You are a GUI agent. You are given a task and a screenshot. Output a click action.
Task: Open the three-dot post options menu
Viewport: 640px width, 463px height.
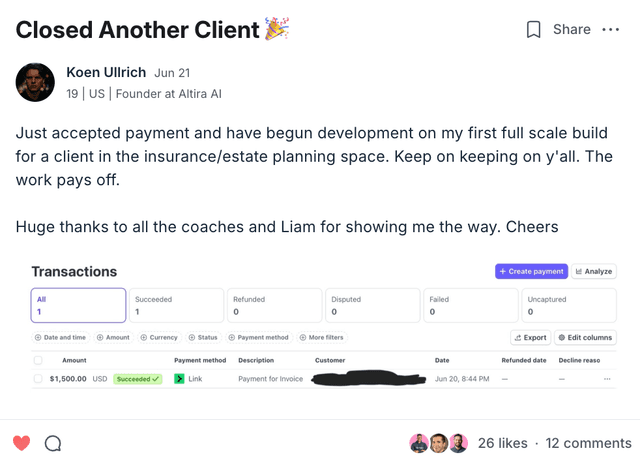pyautogui.click(x=610, y=30)
